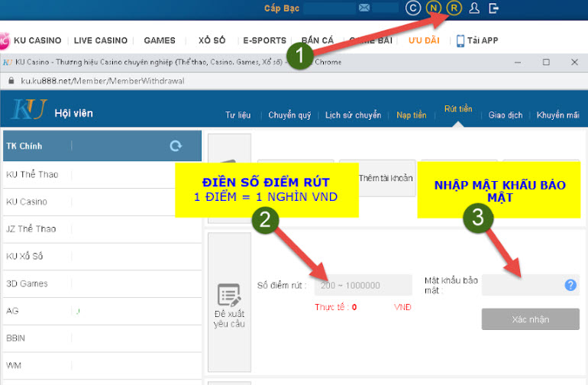Click Hội viên header text
This screenshot has height=385, width=588.
(x=73, y=113)
